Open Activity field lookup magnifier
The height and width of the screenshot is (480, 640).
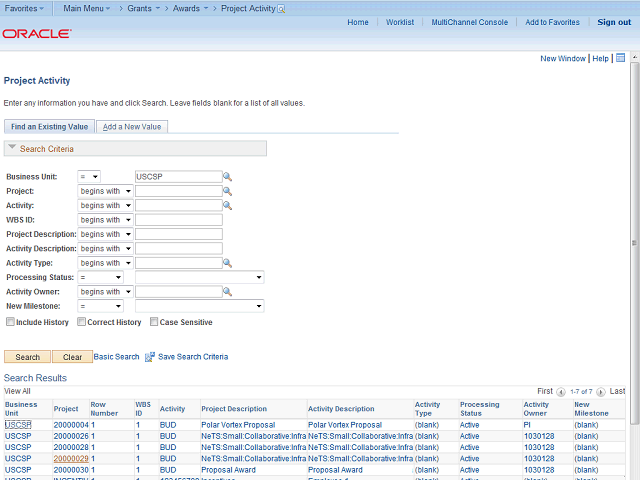coord(227,205)
